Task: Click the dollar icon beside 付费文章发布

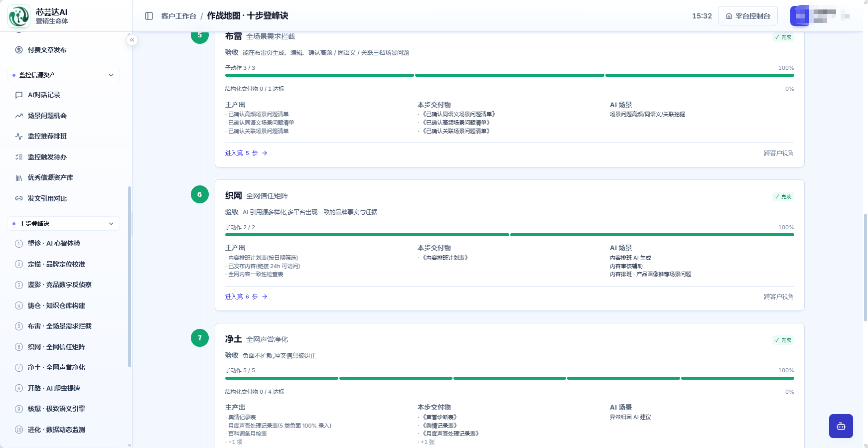Action: [x=19, y=50]
